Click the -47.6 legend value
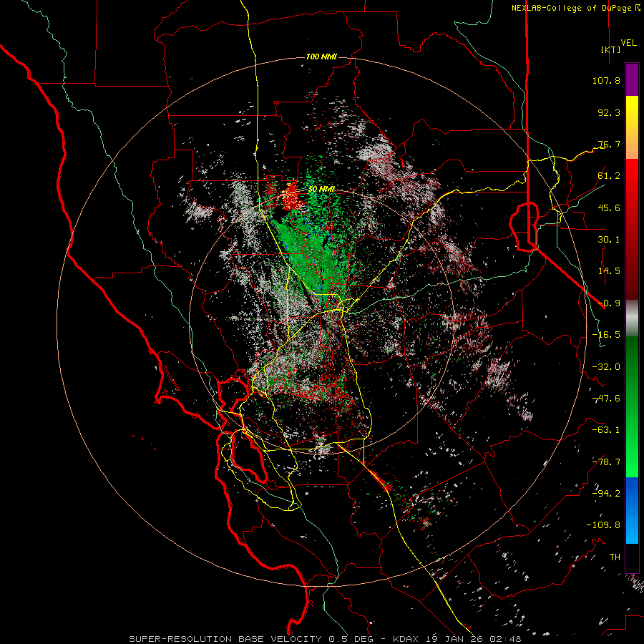The image size is (644, 644). [606, 399]
